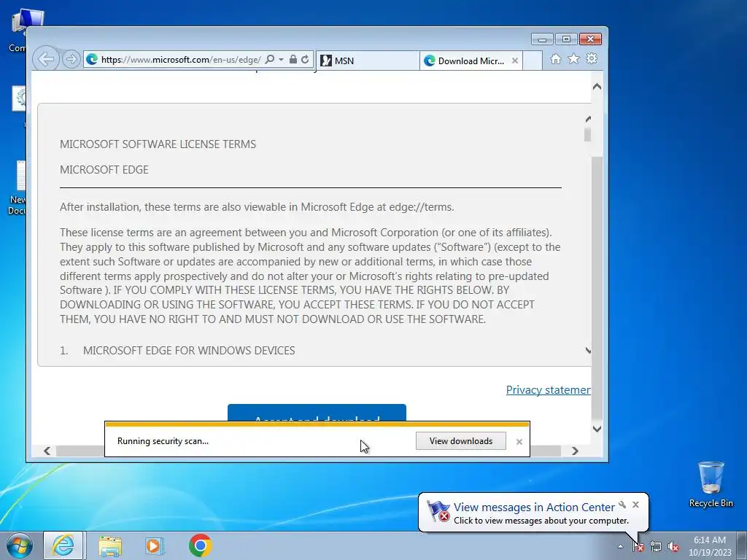Image resolution: width=747 pixels, height=560 pixels.
Task: Select the New Document desktop icon
Action: [18, 188]
